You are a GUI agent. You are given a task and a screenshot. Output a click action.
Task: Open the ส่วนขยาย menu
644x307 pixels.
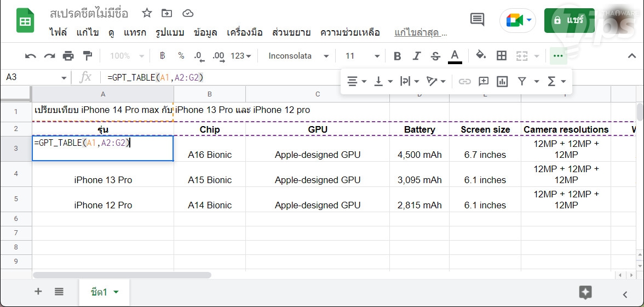click(x=291, y=32)
